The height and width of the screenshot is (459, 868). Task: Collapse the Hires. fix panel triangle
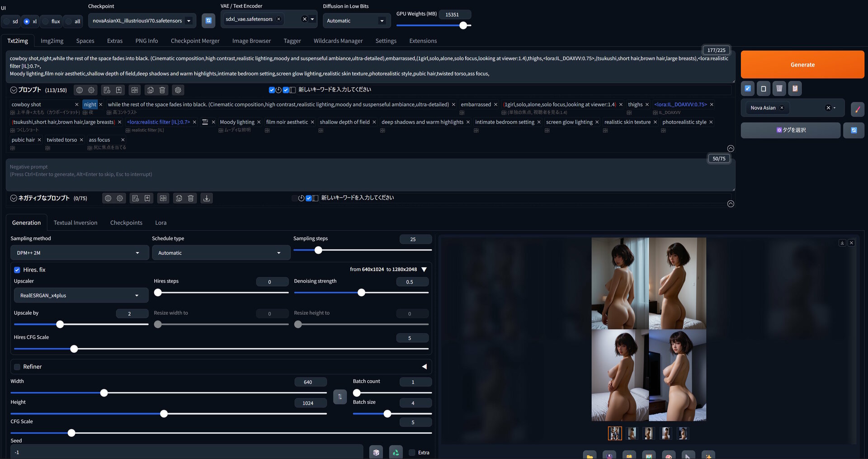pyautogui.click(x=424, y=270)
